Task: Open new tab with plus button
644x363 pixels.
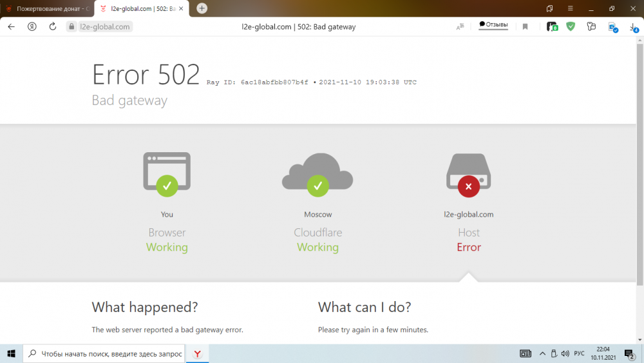Action: [x=202, y=8]
